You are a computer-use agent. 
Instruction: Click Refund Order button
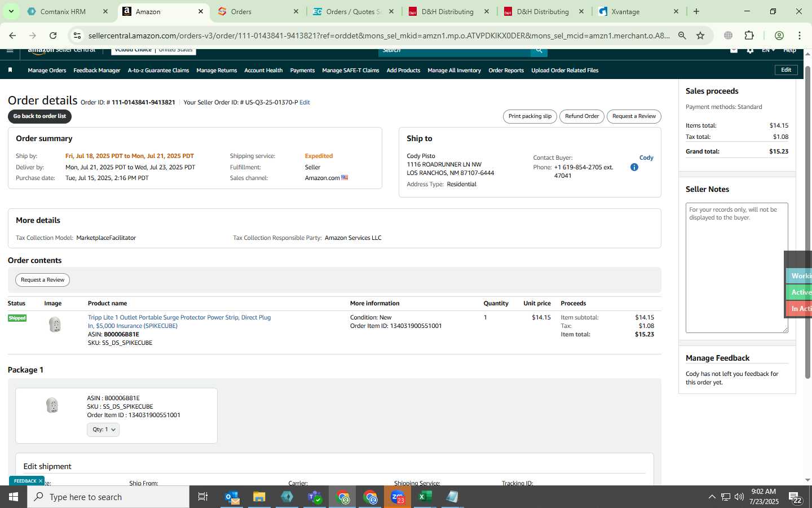click(582, 116)
